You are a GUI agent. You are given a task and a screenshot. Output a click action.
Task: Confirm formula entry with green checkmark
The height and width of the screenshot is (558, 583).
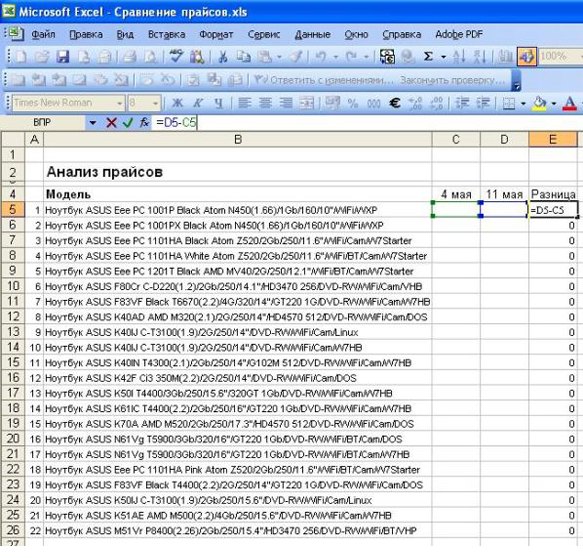pos(128,123)
